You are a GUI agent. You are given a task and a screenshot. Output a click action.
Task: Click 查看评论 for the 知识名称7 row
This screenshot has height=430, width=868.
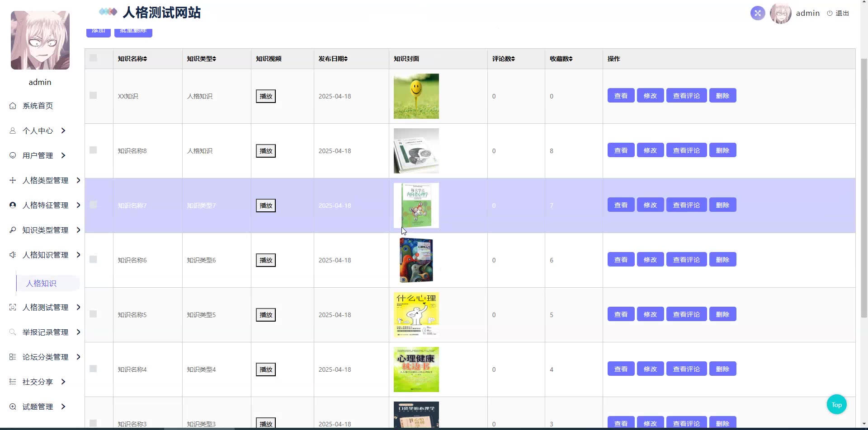click(686, 205)
